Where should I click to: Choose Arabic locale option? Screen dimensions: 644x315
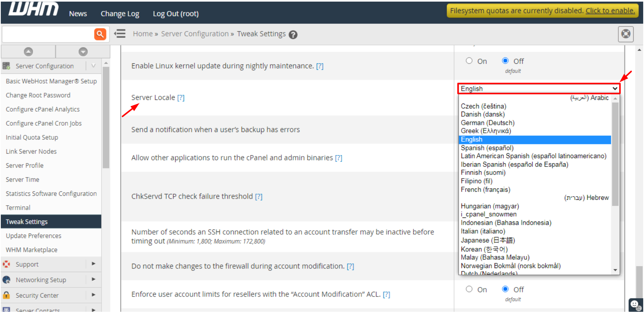tap(535, 98)
